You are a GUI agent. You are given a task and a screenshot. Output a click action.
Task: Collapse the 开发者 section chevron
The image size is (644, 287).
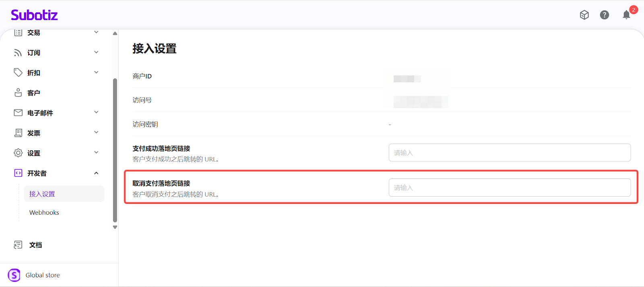tap(96, 173)
